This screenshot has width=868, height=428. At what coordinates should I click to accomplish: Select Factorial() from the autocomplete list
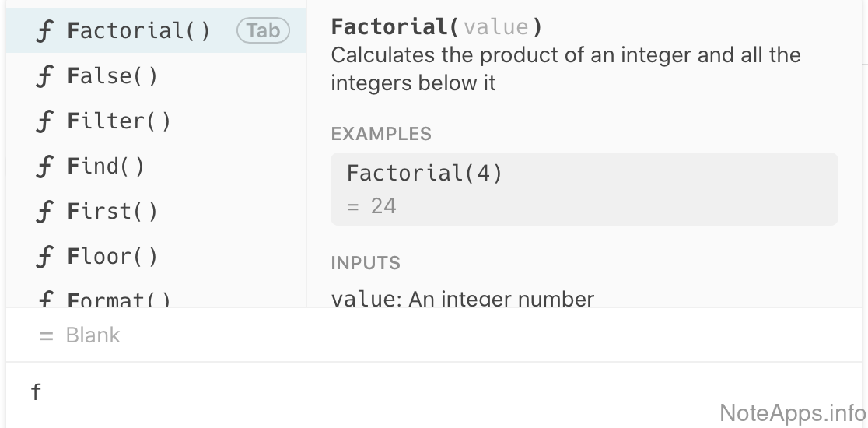tap(138, 31)
